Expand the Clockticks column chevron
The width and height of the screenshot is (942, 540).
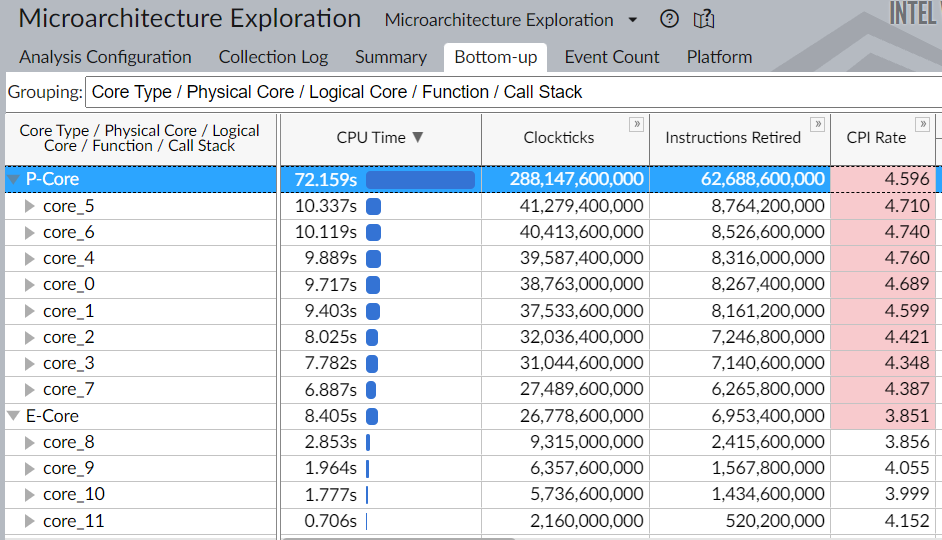pos(636,124)
